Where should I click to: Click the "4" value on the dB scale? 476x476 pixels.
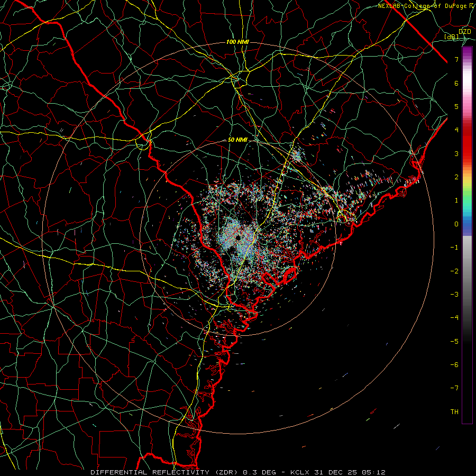point(456,130)
